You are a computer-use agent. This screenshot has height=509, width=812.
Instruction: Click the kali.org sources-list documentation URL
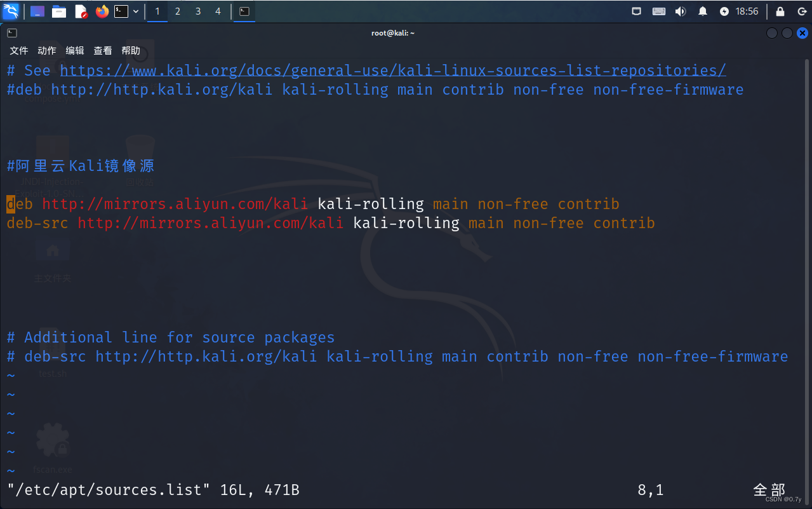(392, 70)
